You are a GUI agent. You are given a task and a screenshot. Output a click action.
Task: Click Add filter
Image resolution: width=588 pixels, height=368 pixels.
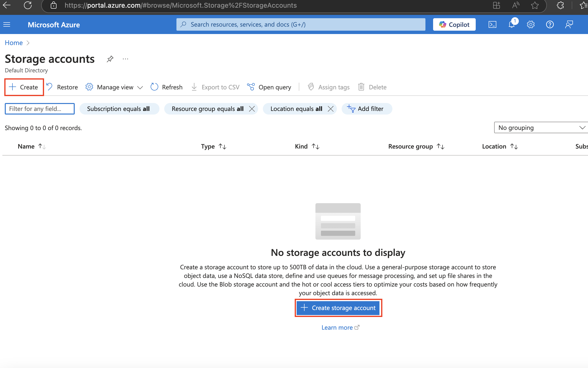pos(367,109)
